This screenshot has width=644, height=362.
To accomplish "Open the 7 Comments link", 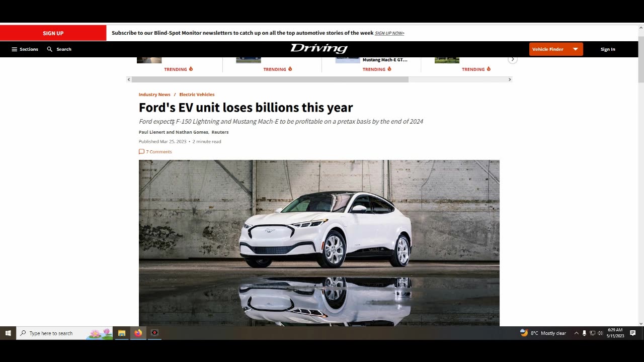I will click(159, 152).
